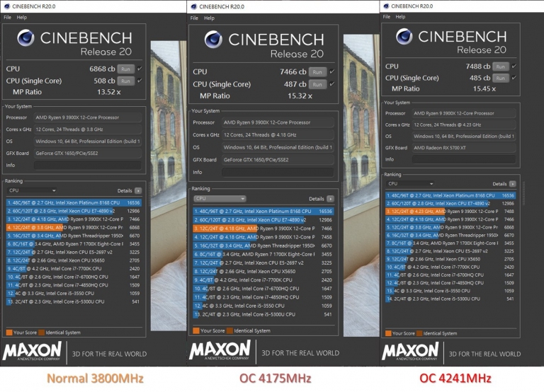544x392 pixels.
Task: Click the Cinebench title-bar icon in the right window
Action: click(386, 6)
